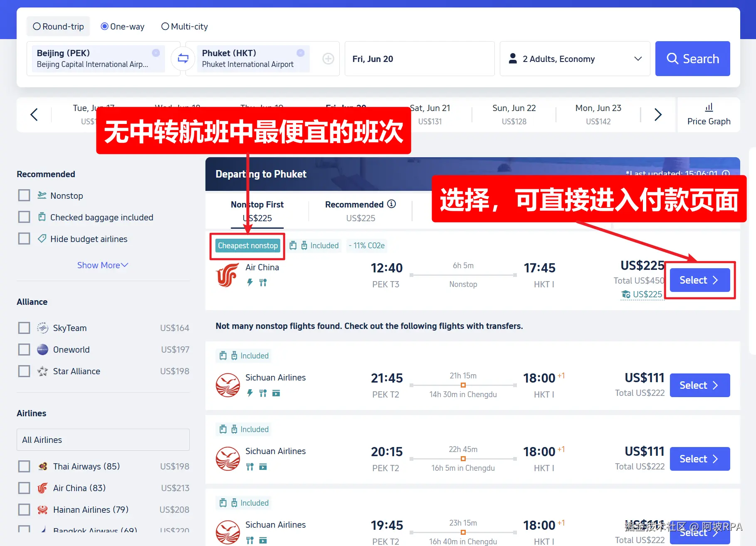
Task: Click the -11% CO2e emissions badge
Action: point(366,245)
